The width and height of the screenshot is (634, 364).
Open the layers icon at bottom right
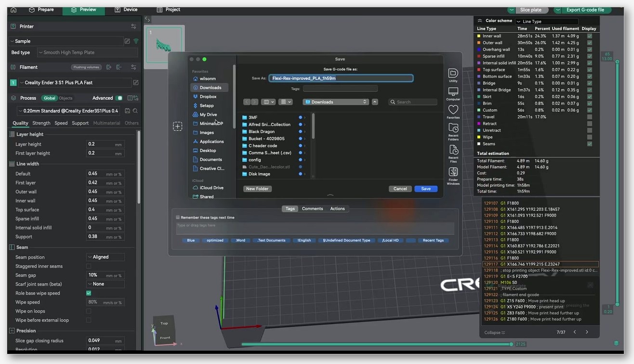tap(616, 343)
